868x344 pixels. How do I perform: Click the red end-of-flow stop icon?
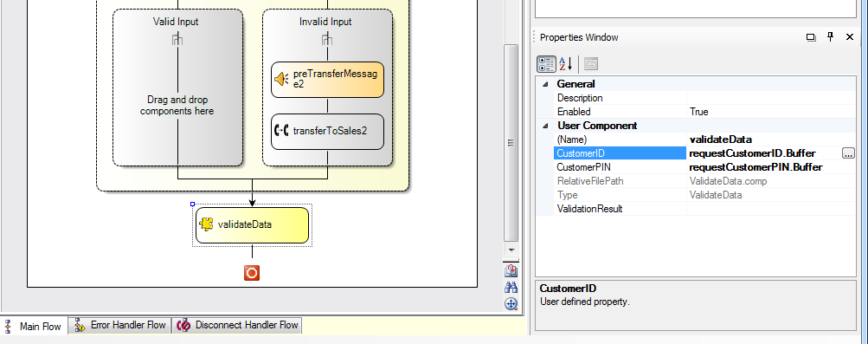click(252, 273)
